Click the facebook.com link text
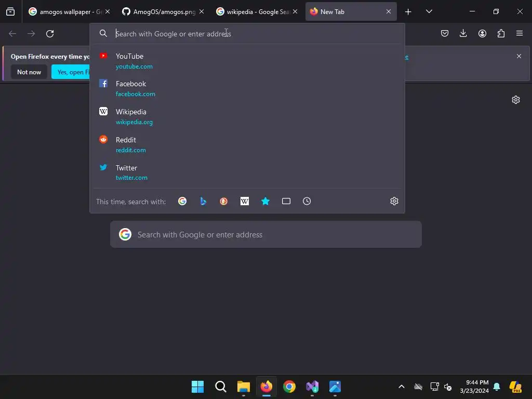Image resolution: width=532 pixels, height=399 pixels. 136,94
